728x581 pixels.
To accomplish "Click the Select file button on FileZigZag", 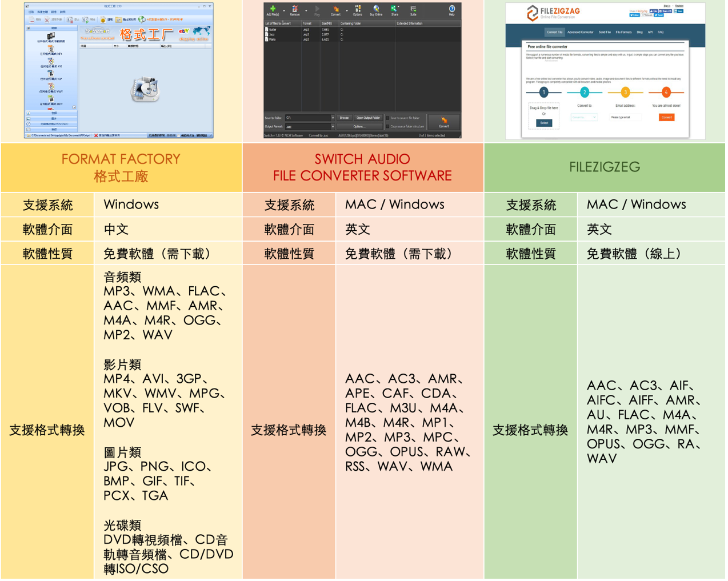I will point(544,123).
